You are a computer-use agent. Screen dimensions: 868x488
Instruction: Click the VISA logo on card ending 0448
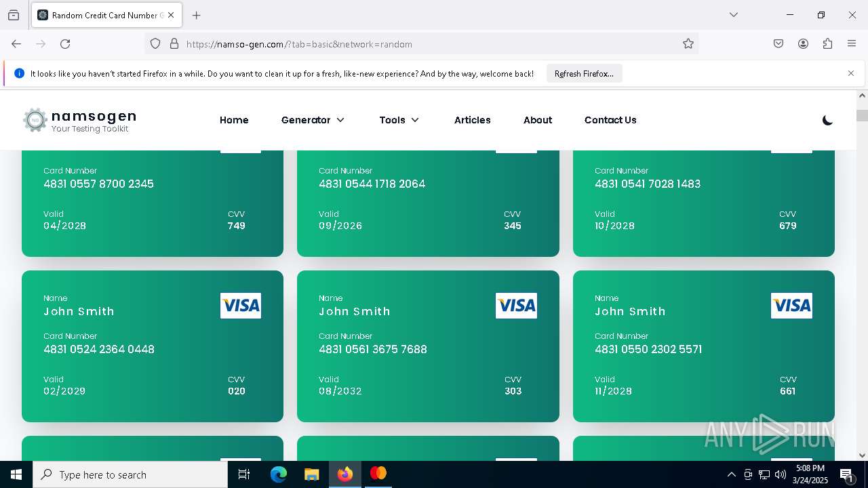[x=241, y=306]
